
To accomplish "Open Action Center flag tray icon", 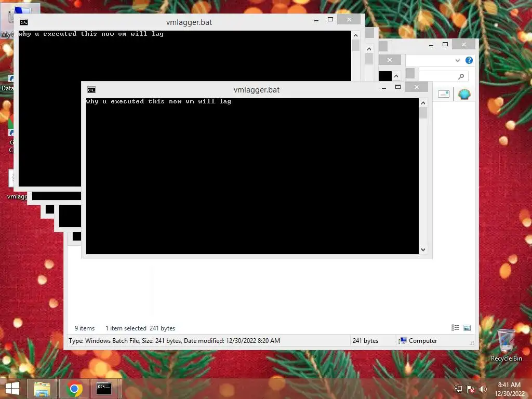I will (471, 389).
